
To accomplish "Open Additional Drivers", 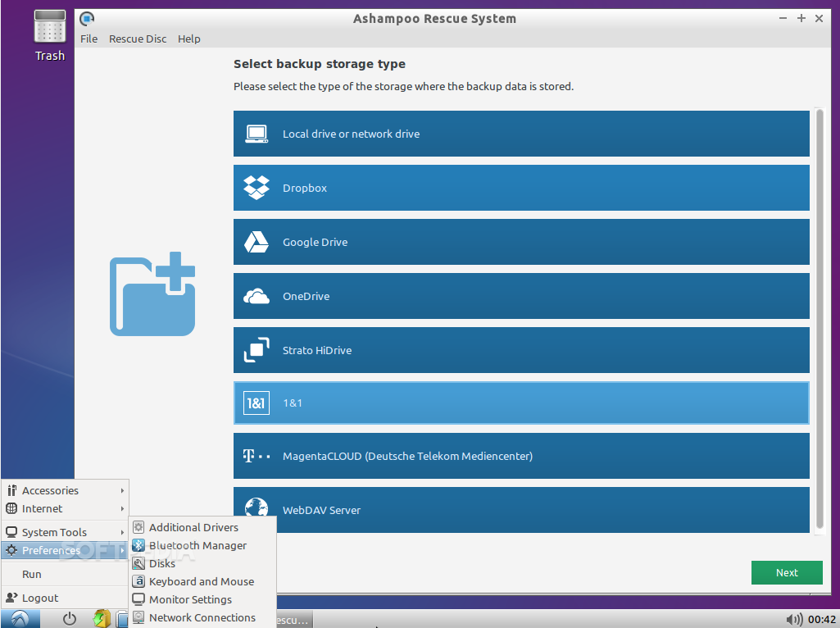I will pyautogui.click(x=202, y=527).
